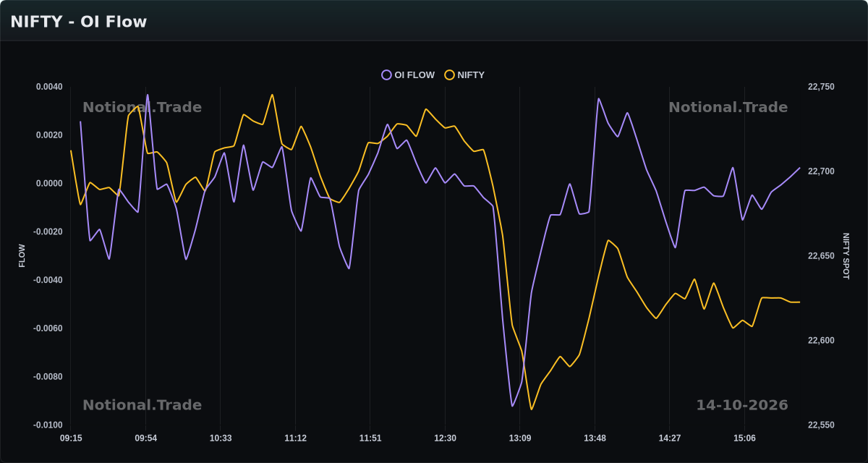Click the -0.0080 flow axis value
The height and width of the screenshot is (463, 868).
click(48, 377)
